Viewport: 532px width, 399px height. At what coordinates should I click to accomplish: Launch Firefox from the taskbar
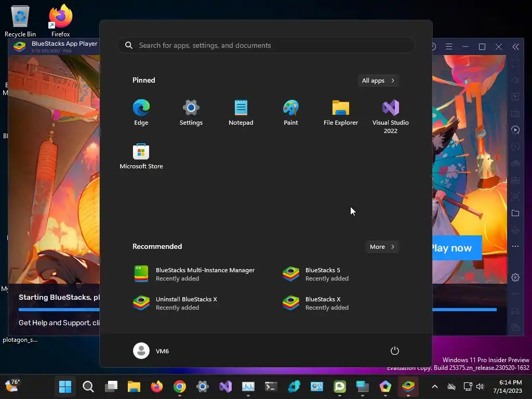tap(157, 387)
